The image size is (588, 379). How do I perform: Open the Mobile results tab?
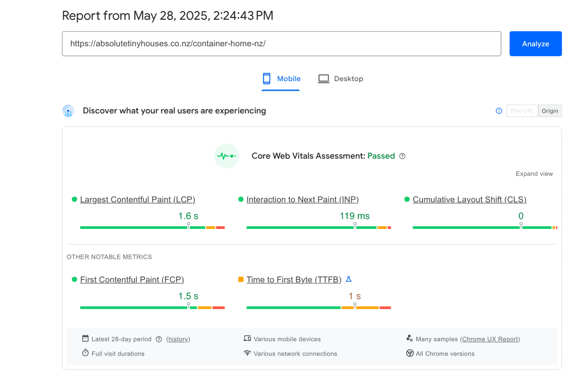[x=288, y=79]
